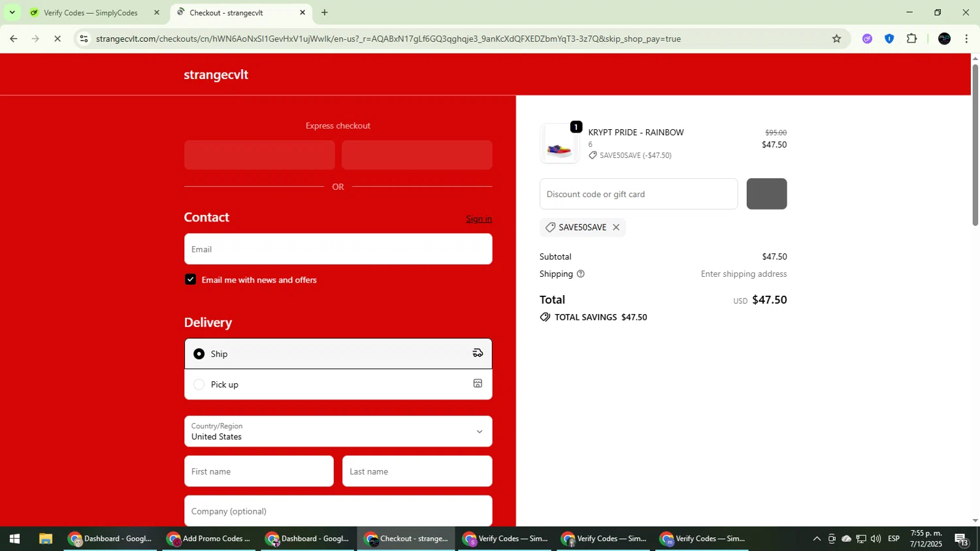Open File Explorer from the taskbar
The width and height of the screenshot is (980, 551).
pyautogui.click(x=45, y=539)
